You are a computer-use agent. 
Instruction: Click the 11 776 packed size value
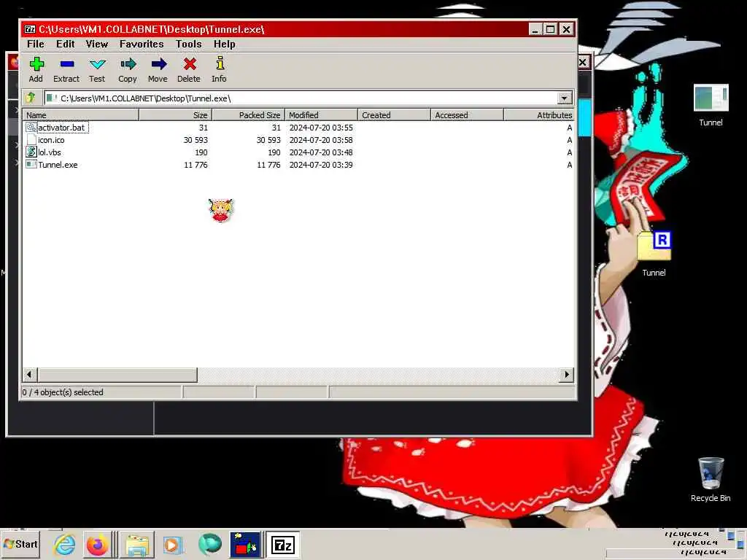pos(268,165)
